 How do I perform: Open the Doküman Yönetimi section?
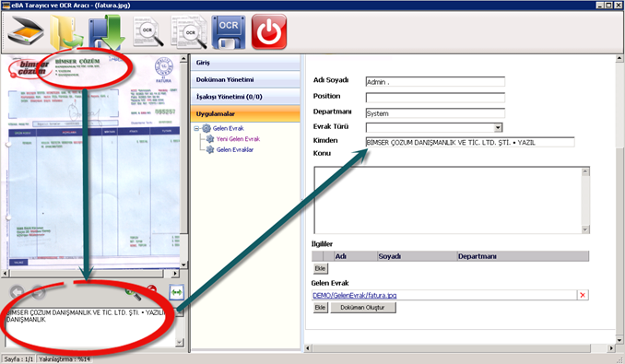click(x=245, y=79)
